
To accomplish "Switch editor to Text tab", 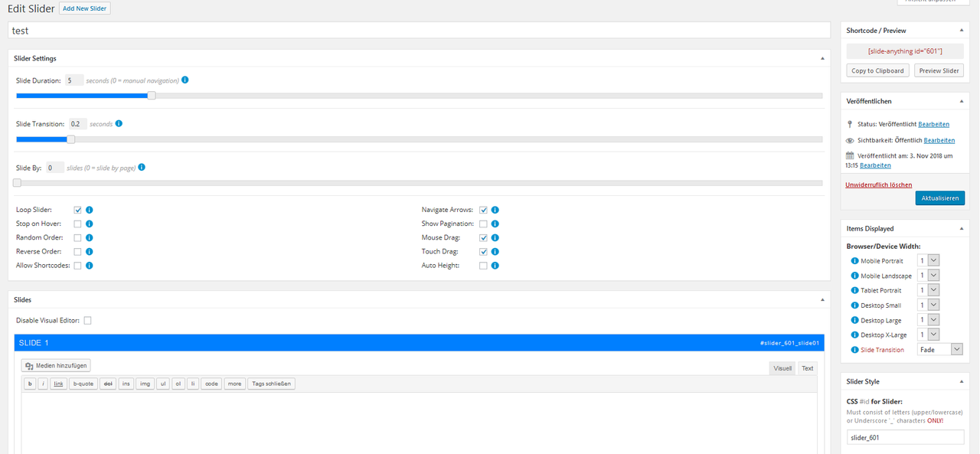I will click(x=808, y=368).
